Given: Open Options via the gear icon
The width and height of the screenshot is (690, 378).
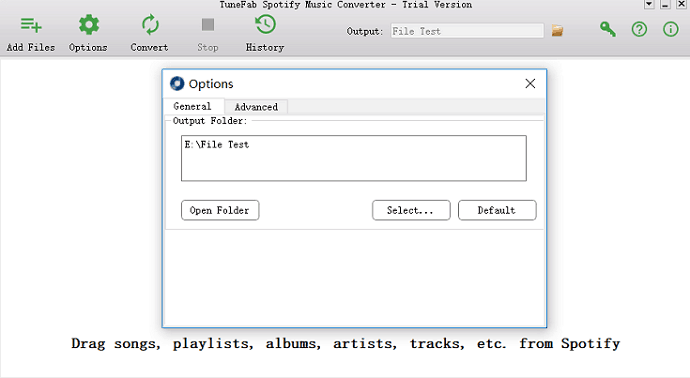Looking at the screenshot, I should 89,25.
